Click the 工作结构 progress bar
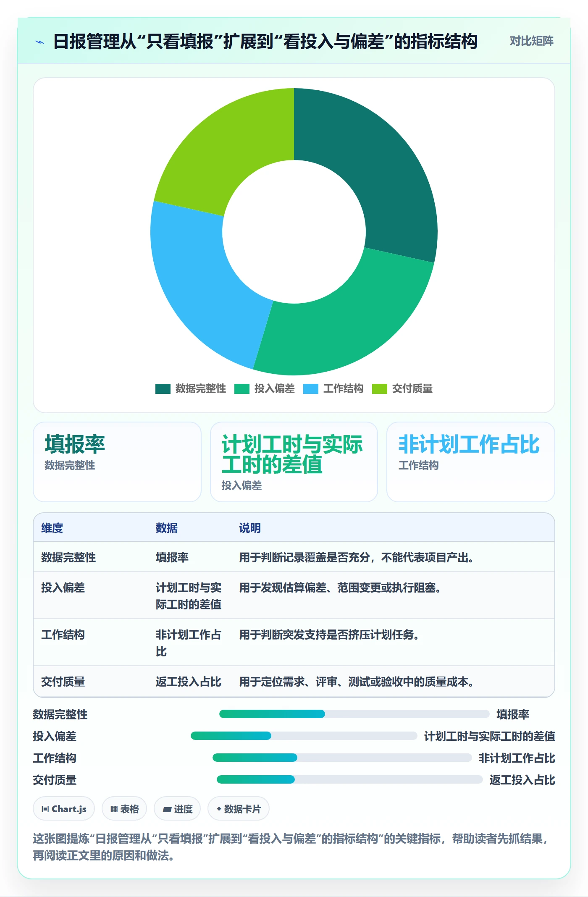The image size is (588, 897). (342, 758)
